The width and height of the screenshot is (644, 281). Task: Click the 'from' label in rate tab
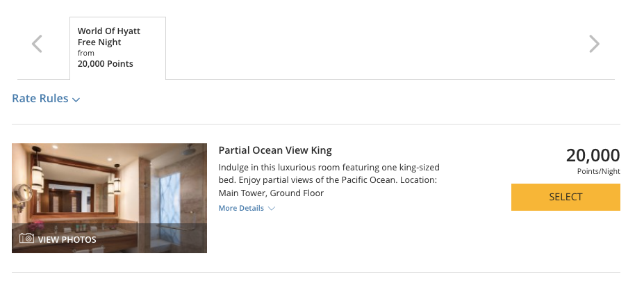pyautogui.click(x=86, y=53)
